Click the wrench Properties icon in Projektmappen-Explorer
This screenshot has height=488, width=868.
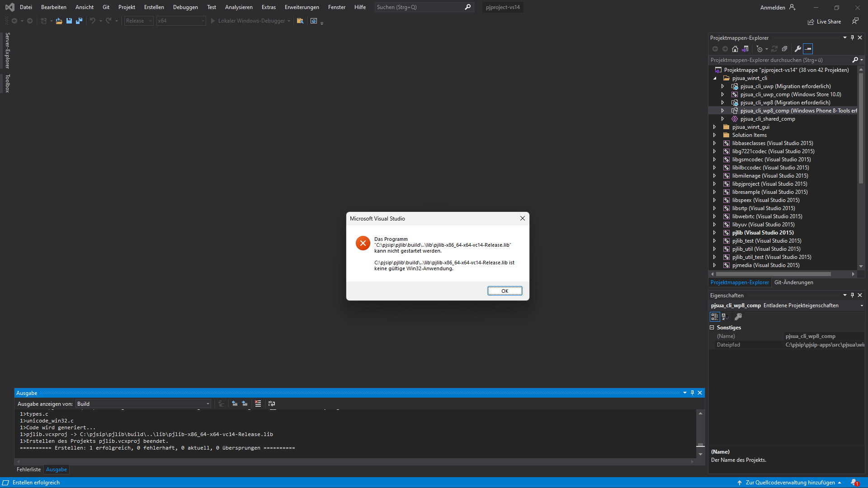click(x=798, y=49)
